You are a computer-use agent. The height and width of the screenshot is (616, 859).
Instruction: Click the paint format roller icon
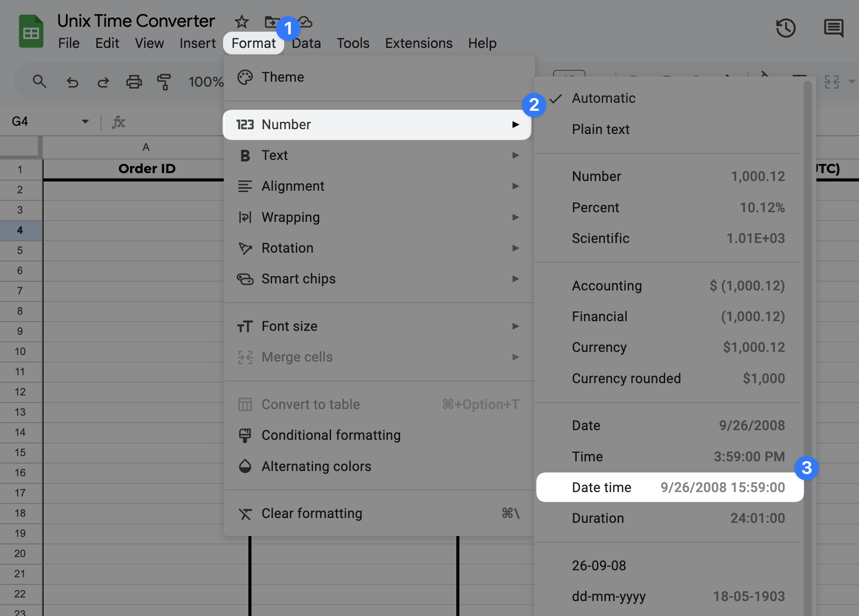(x=164, y=82)
